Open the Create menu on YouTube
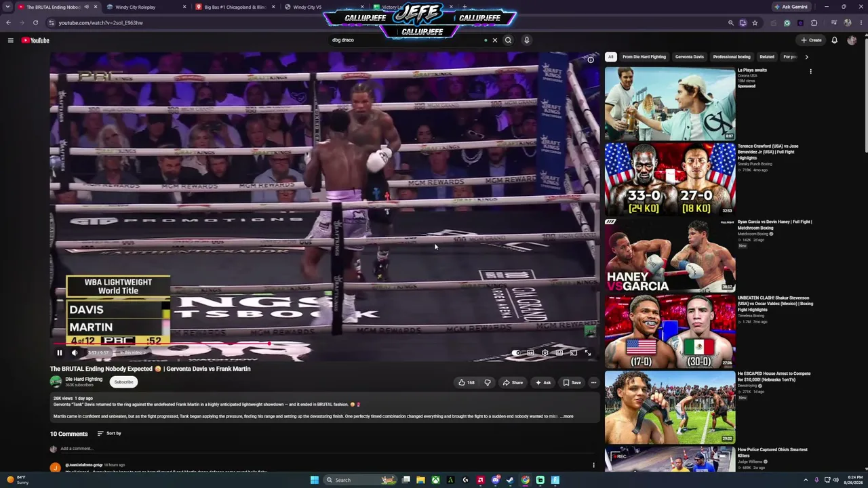This screenshot has height=488, width=868. coord(811,40)
